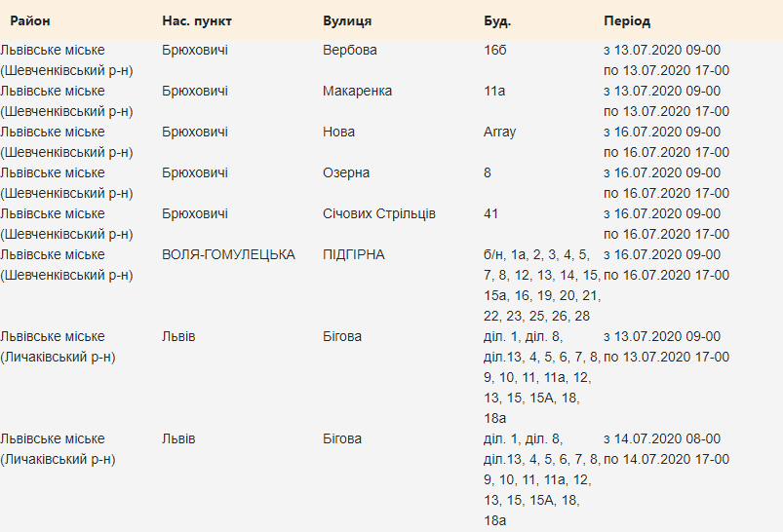
Task: Select the "ВОЛЯ-ГОМУЛЕЦЬКА" settlement cell
Action: [228, 254]
